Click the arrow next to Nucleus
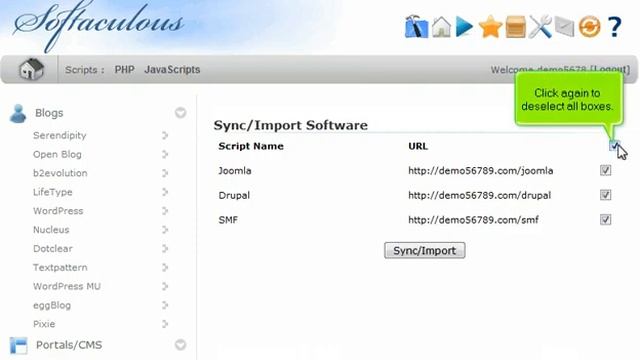Image resolution: width=640 pixels, height=360 pixels. (165, 230)
